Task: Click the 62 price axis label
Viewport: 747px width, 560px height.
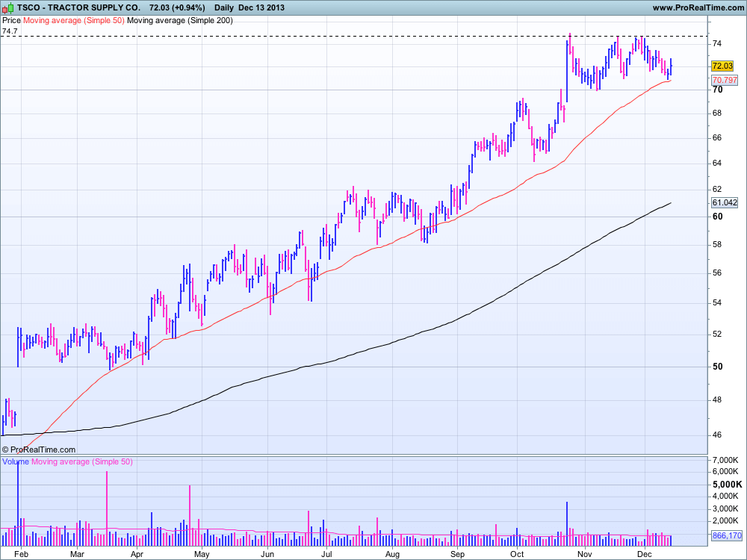Action: [x=717, y=189]
